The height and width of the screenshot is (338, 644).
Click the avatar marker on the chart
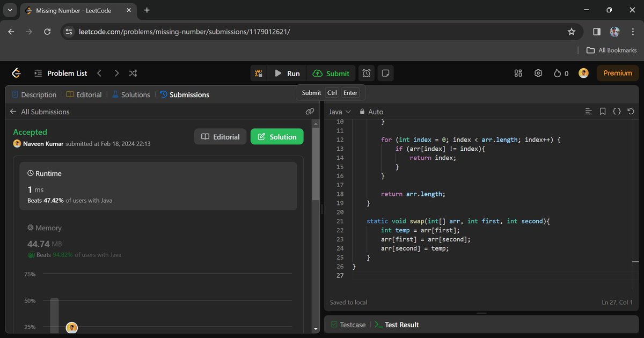click(71, 328)
